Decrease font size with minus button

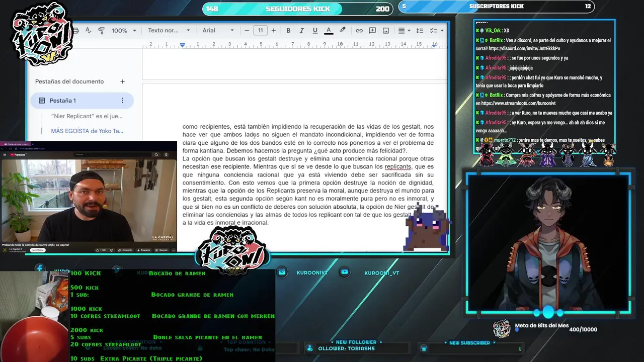(247, 31)
